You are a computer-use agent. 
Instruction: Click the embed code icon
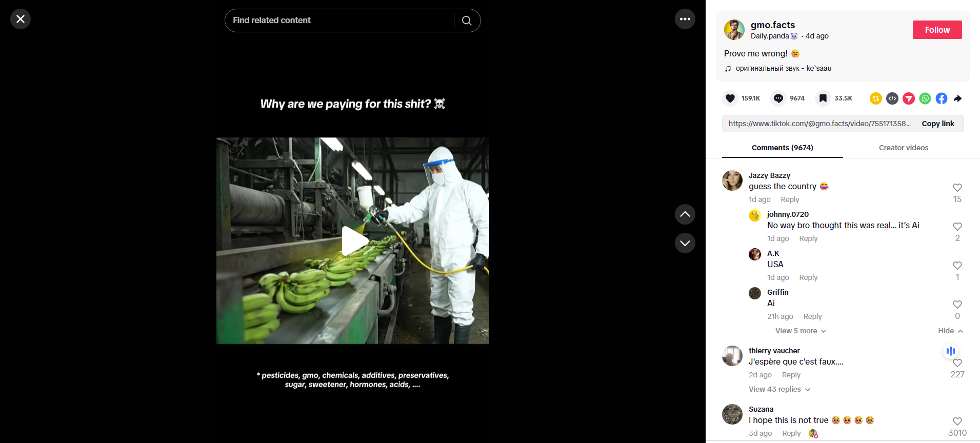[x=892, y=98]
